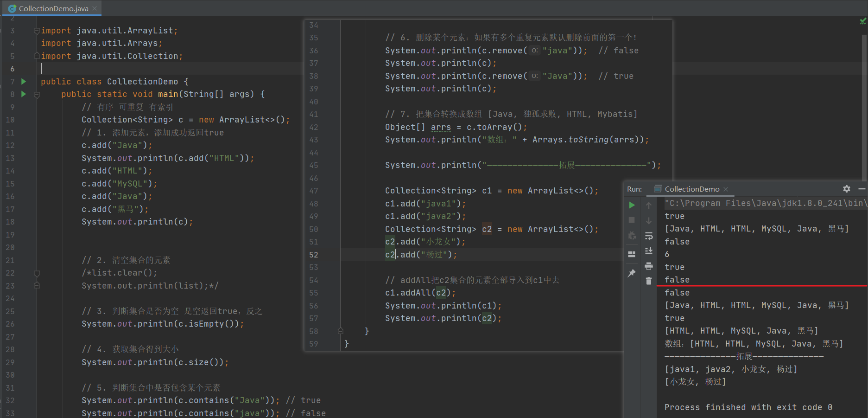The image size is (868, 418).
Task: Rerun CollectionDemo using the green play icon
Action: 632,205
